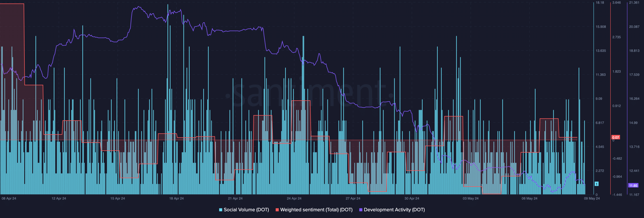Click the 18.18 social volume axis value

[600, 3]
